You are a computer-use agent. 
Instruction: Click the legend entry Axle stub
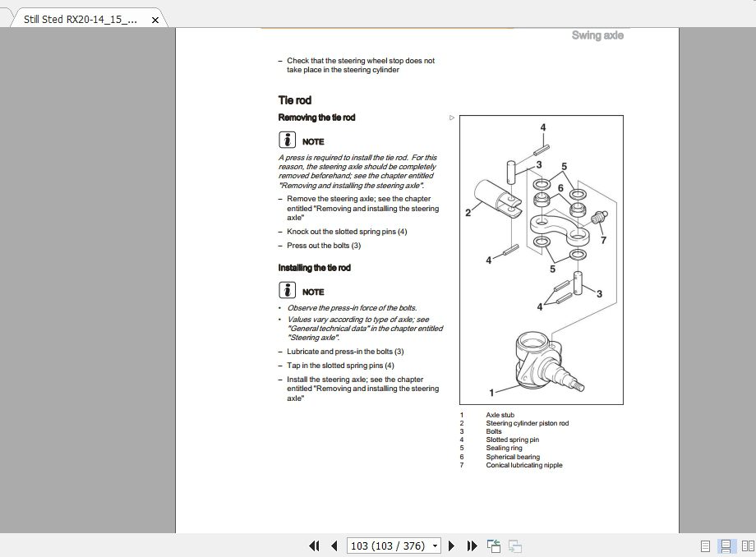coord(500,415)
